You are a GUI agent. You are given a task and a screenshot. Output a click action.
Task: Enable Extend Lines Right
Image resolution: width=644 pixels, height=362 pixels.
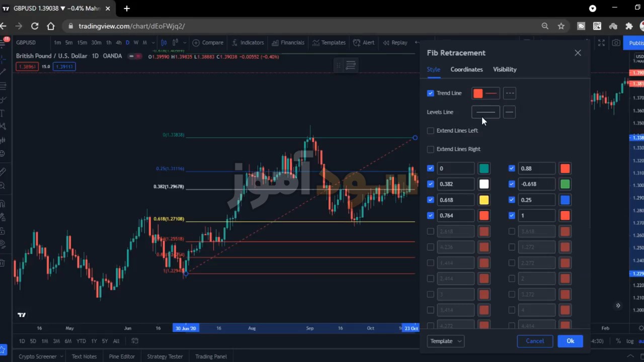click(x=430, y=149)
